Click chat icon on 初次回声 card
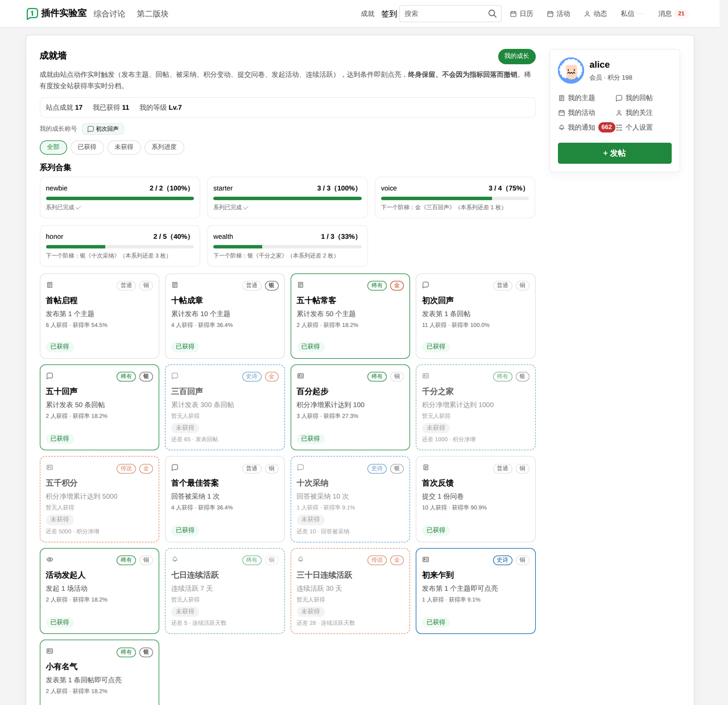 [425, 285]
